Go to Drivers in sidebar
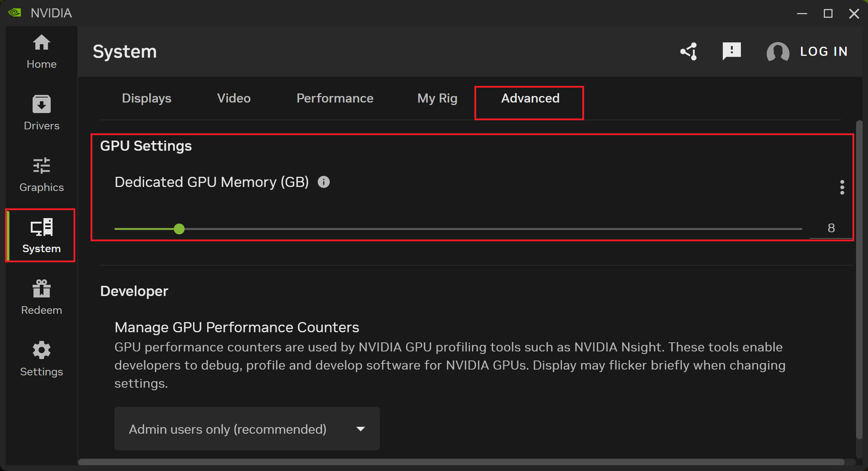 [41, 113]
